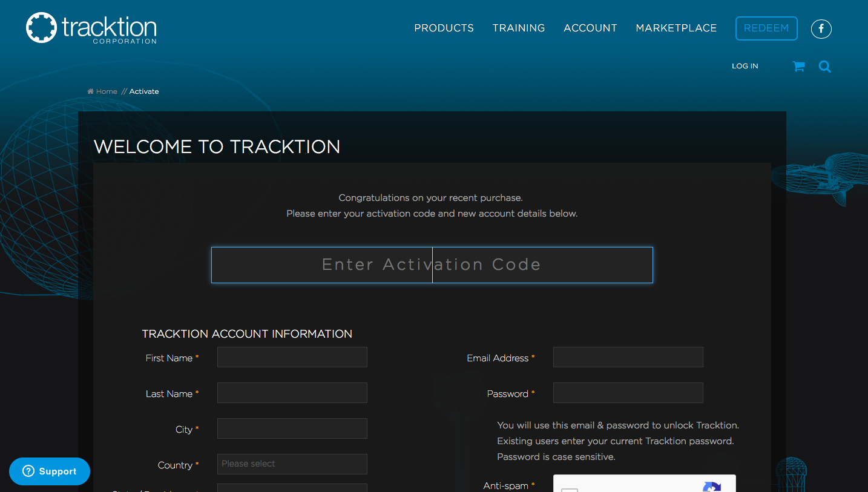Open the Facebook page icon
Image resolution: width=868 pixels, height=492 pixels.
pyautogui.click(x=821, y=28)
